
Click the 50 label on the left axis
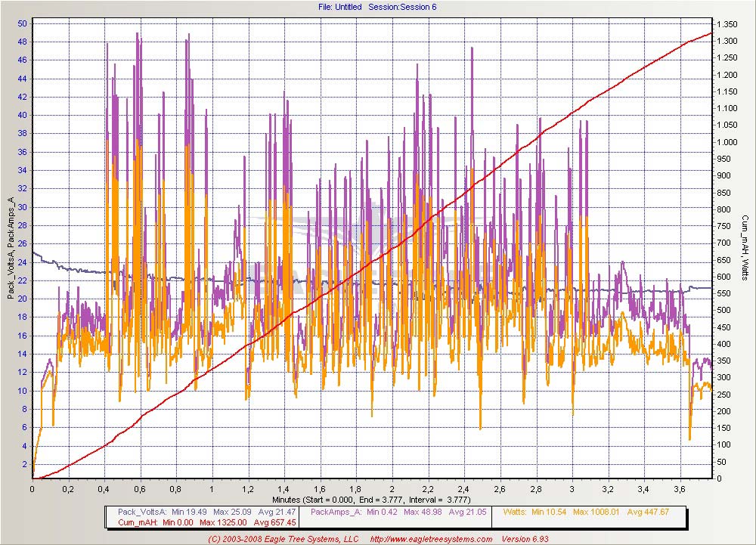23,23
